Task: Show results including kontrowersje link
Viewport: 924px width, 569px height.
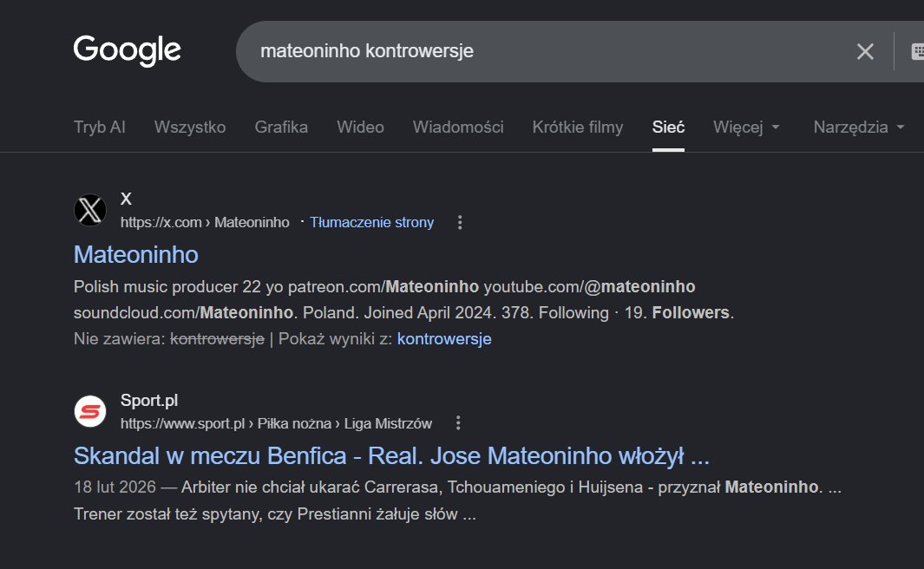Action: tap(444, 338)
